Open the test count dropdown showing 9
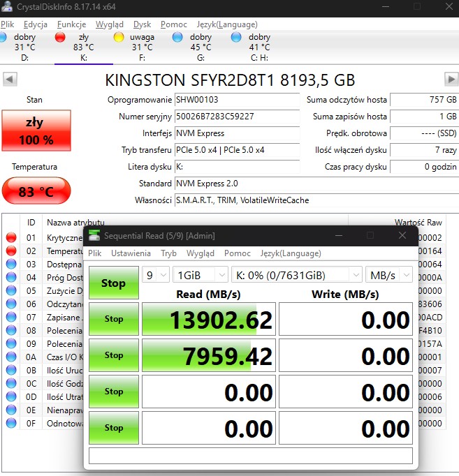Viewport: 459px width, 476px height. click(x=156, y=275)
